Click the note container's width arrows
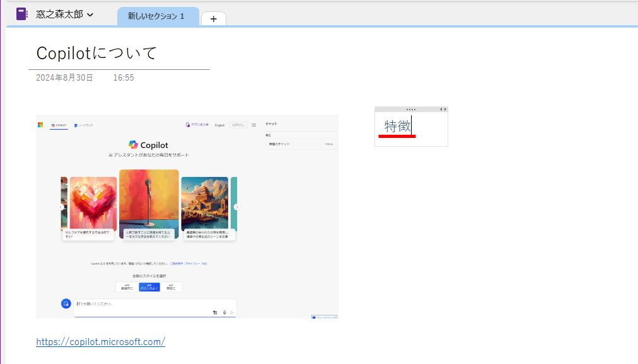638x364 pixels. tap(443, 110)
